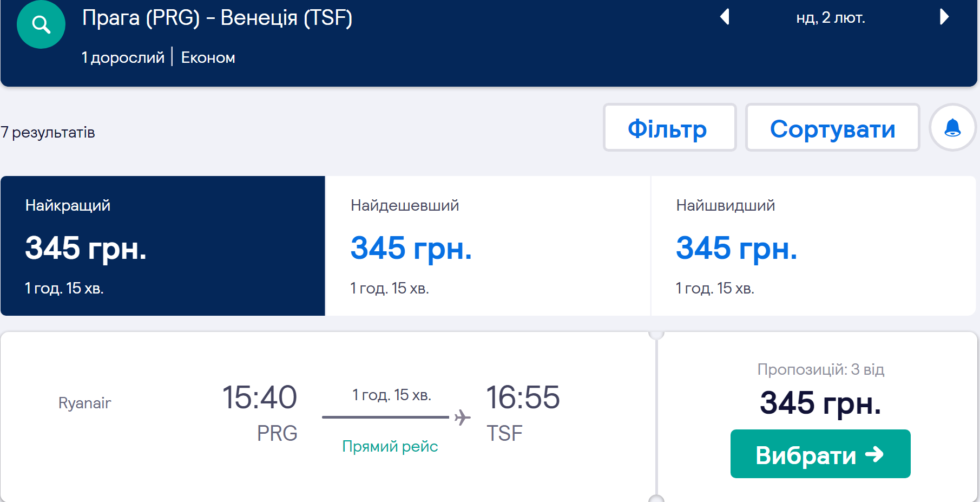Click the date нд, 2 лют.
The height and width of the screenshot is (502, 980).
pos(831,18)
